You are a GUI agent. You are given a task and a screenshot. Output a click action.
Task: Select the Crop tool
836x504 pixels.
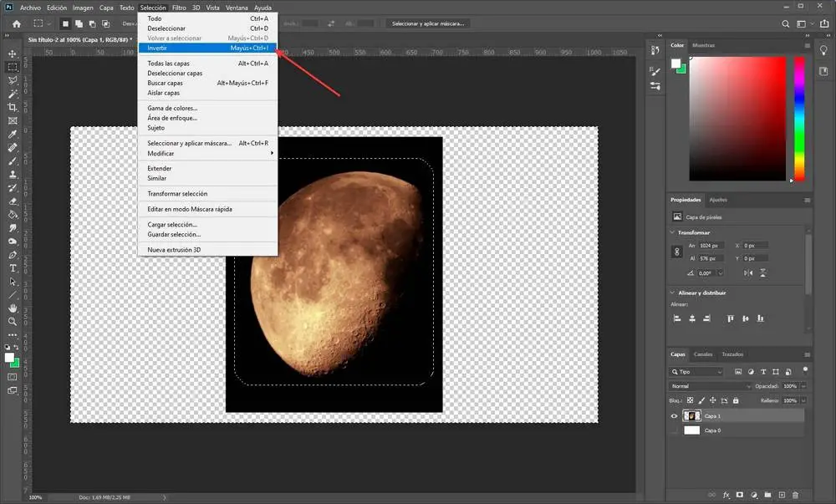click(13, 108)
